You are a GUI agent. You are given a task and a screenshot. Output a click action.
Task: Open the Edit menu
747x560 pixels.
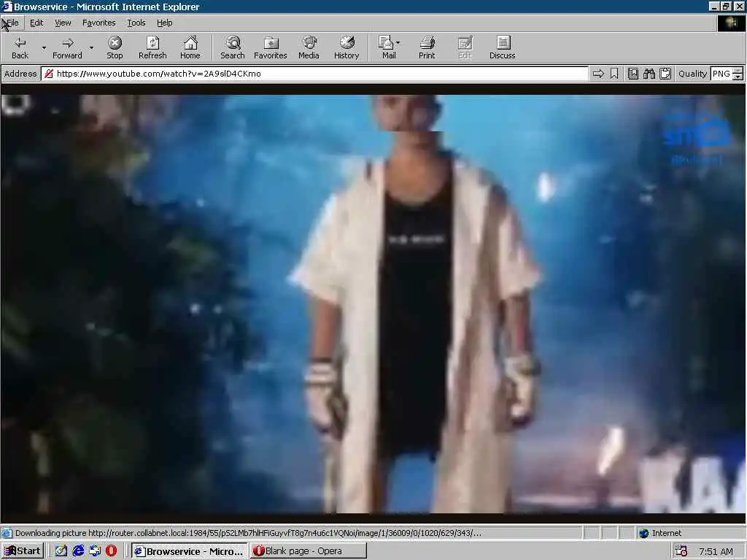click(36, 23)
